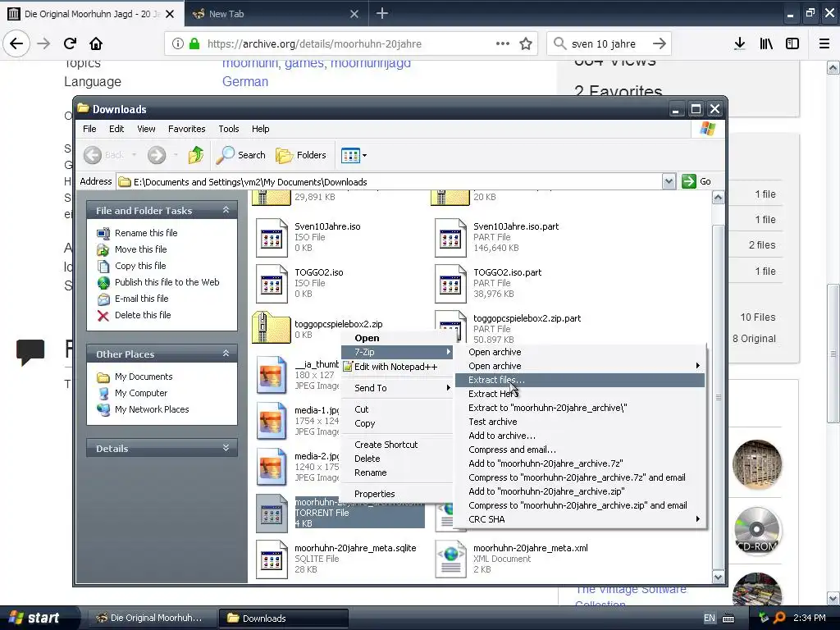Screen dimensions: 840x630
Task: Expand second Open archive submenu arrow
Action: pos(697,366)
